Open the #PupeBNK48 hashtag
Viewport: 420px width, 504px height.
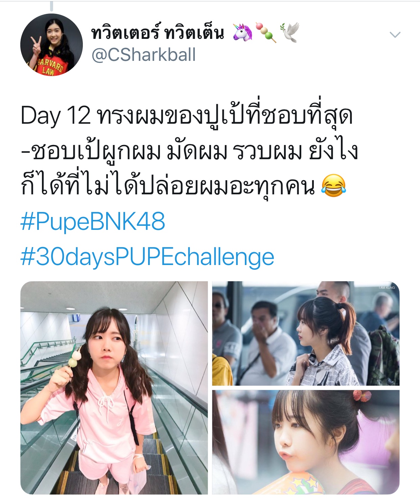[93, 221]
